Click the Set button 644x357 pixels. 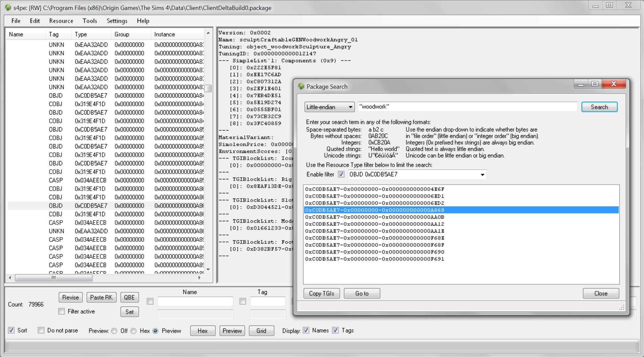(129, 312)
